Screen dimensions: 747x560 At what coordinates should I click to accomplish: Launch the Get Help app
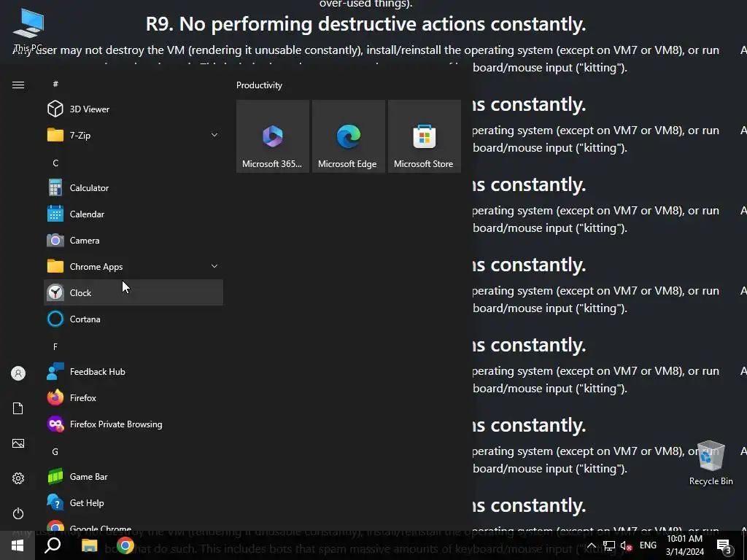133,502
